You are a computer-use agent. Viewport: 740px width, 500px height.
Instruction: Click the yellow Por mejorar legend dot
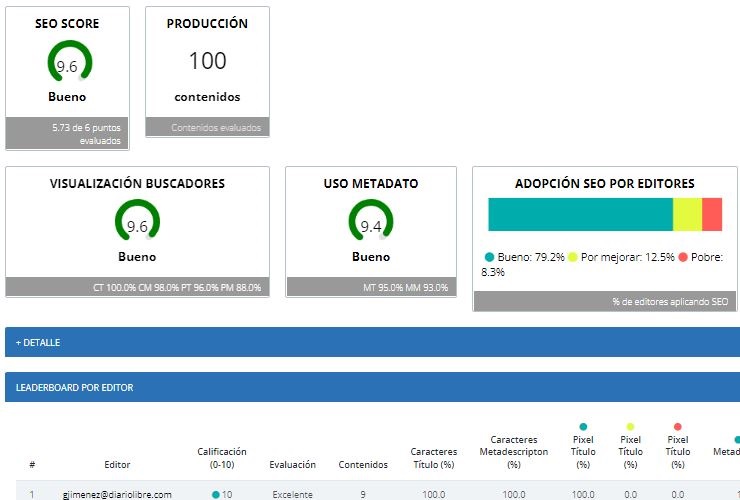(573, 257)
